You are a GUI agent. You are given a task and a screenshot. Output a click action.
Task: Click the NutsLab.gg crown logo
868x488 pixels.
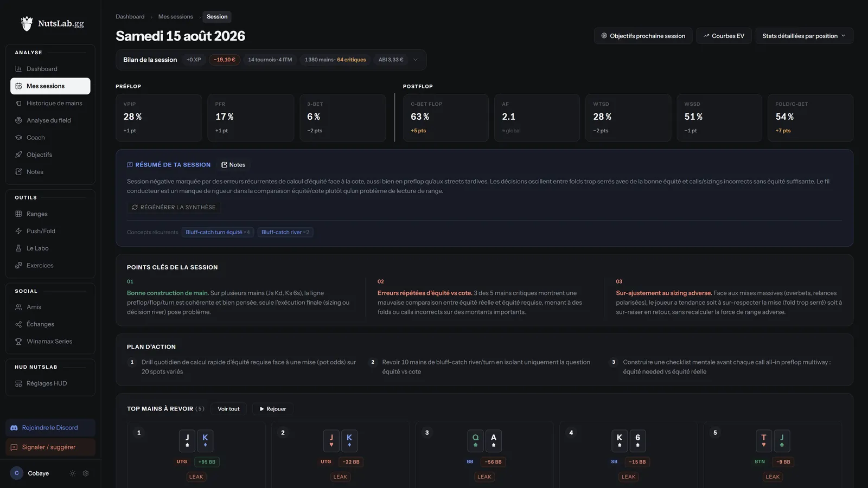(x=27, y=23)
